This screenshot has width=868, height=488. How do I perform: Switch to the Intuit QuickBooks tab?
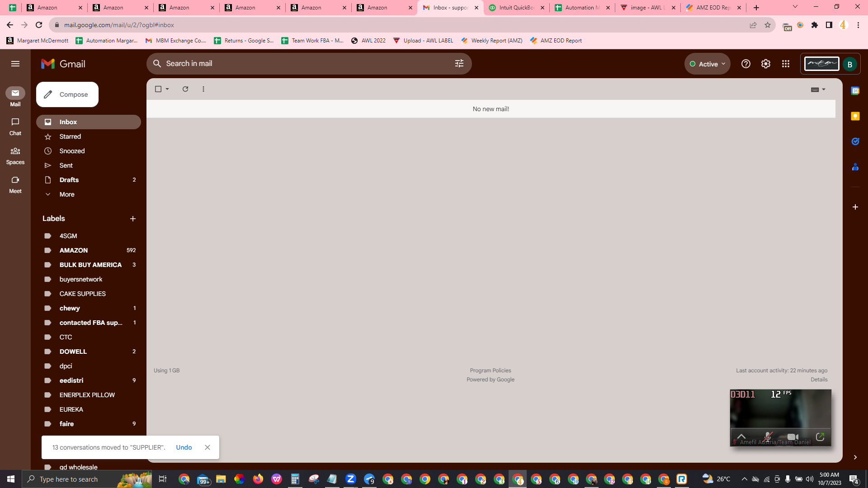pyautogui.click(x=516, y=8)
